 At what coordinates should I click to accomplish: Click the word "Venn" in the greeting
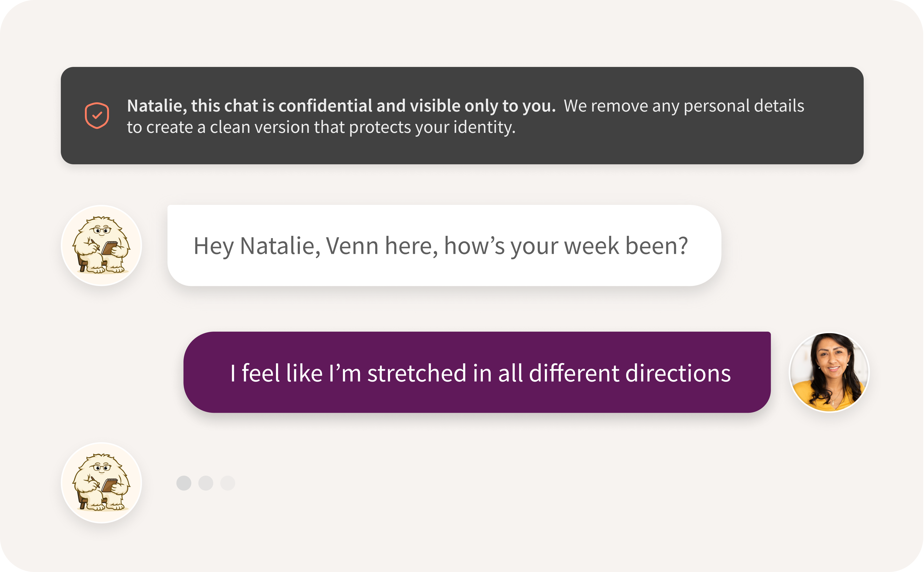[352, 246]
